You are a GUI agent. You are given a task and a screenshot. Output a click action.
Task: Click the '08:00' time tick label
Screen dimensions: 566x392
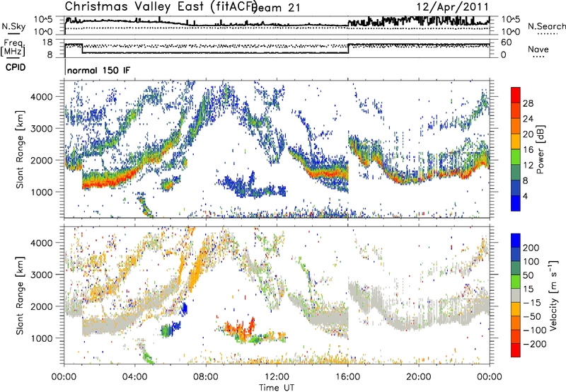(206, 377)
